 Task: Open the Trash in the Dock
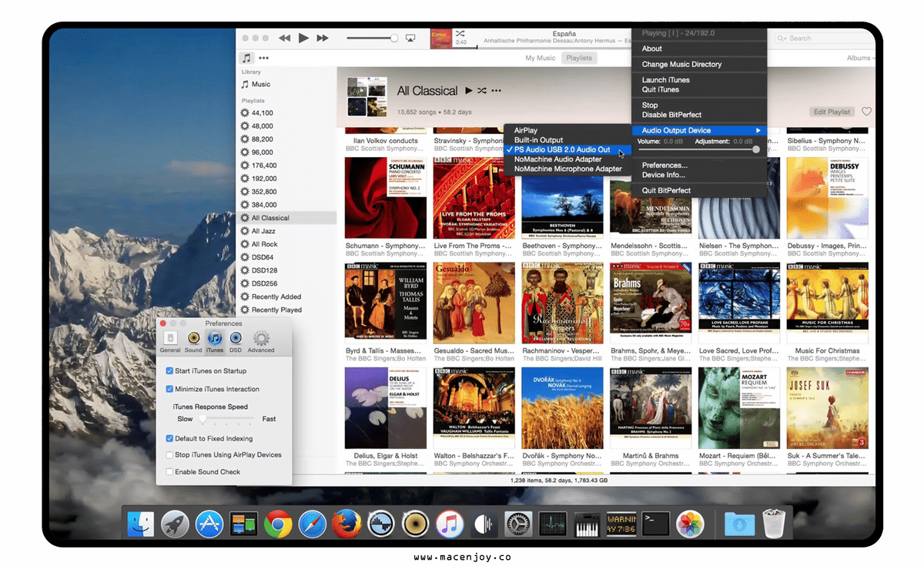[x=774, y=524]
